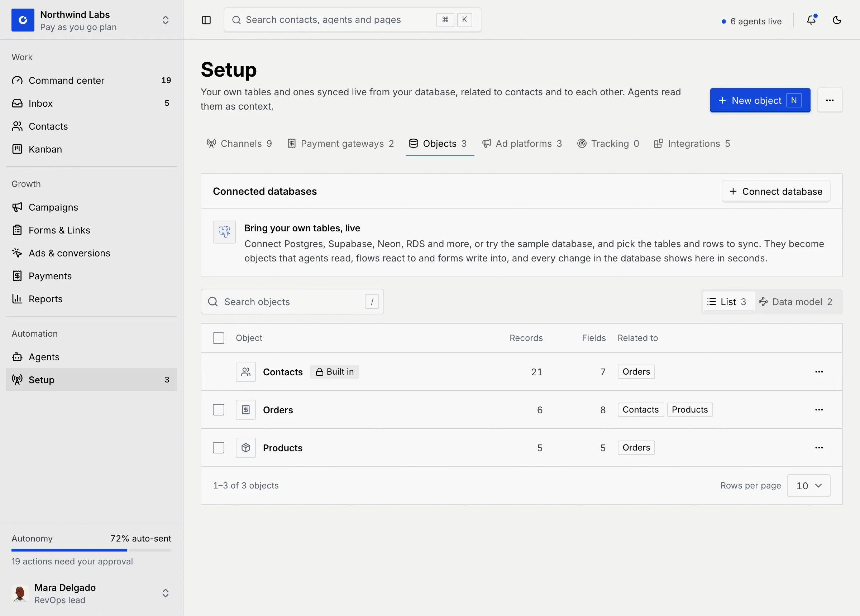
Task: Switch to List view
Action: pyautogui.click(x=728, y=302)
